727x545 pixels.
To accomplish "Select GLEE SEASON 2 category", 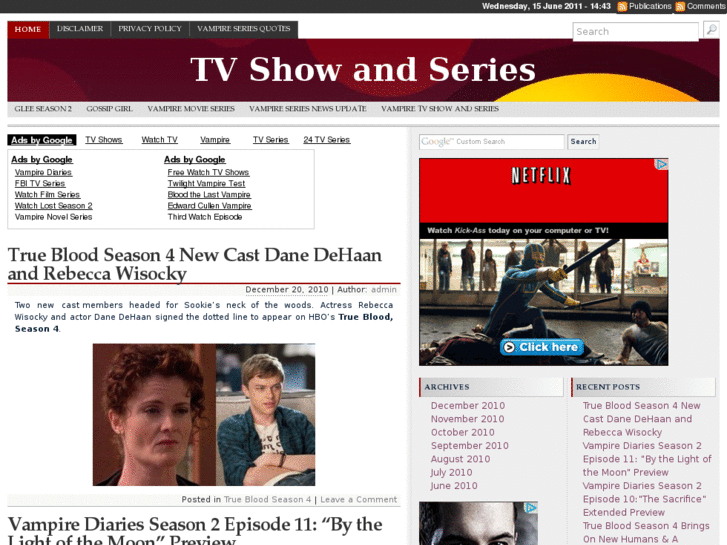I will pos(43,109).
